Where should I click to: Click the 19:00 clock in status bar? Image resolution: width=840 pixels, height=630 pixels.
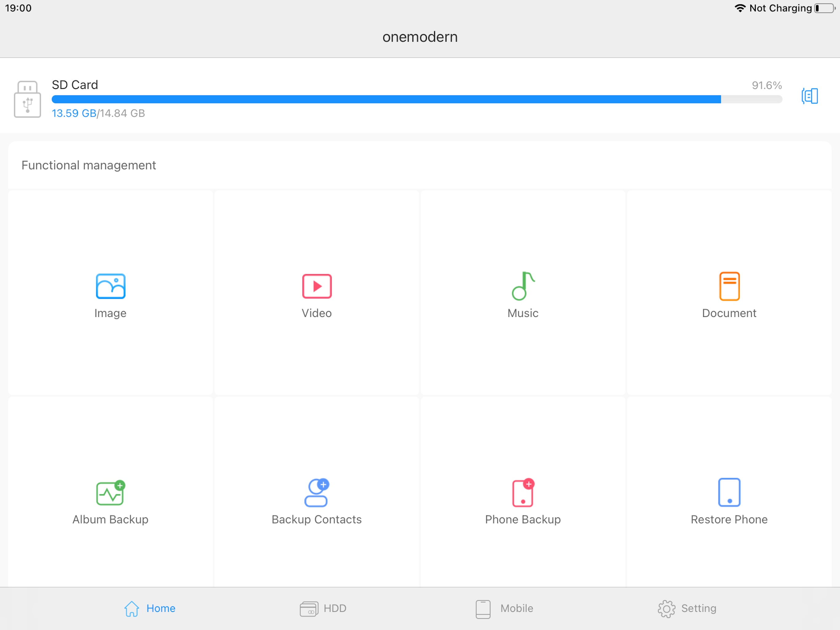tap(18, 8)
